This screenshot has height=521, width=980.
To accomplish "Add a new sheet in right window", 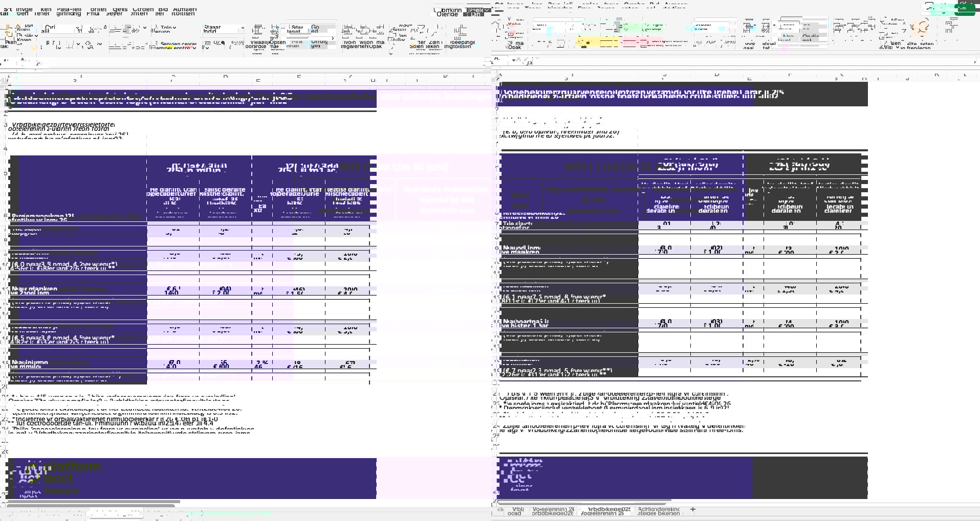I will 693,509.
